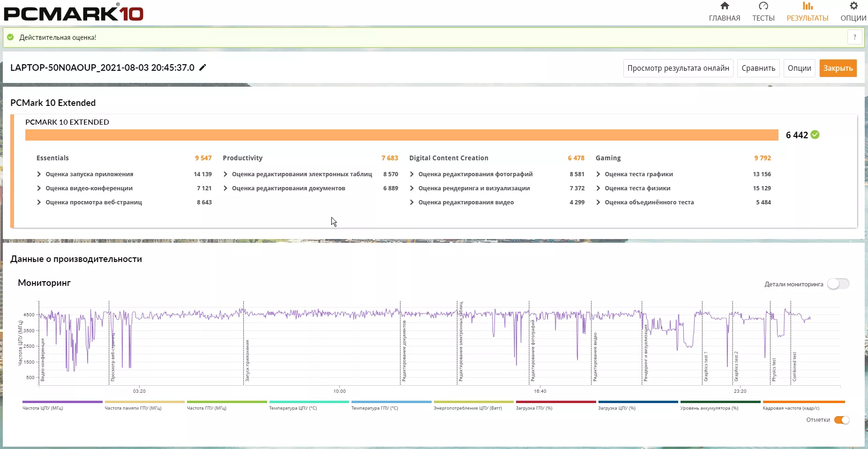This screenshot has width=868, height=449.
Task: Expand Оценка редактирования документов row
Action: 225,188
